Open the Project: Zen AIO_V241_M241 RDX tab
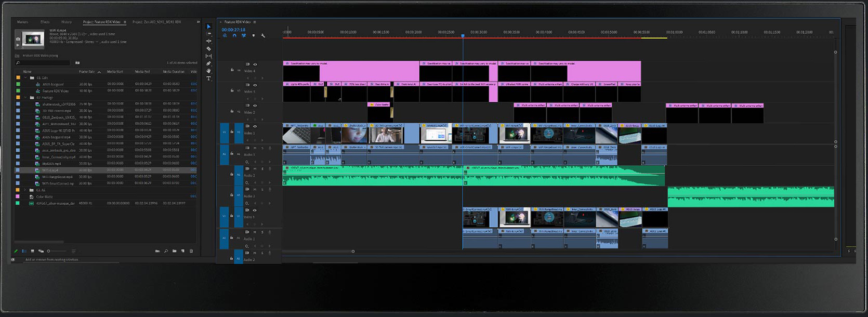868x317 pixels. [x=156, y=22]
